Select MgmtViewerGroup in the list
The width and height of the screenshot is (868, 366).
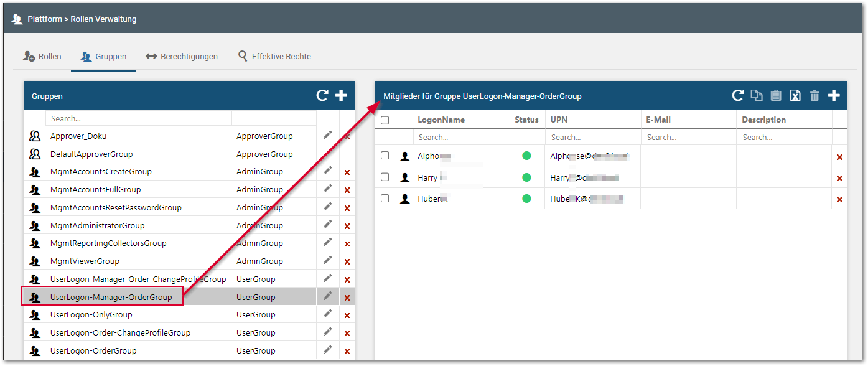click(x=189, y=261)
